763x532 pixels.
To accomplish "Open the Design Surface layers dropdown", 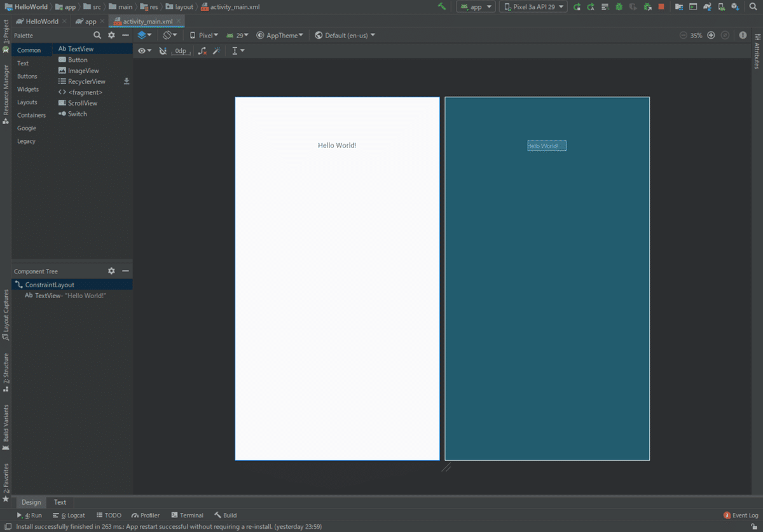I will [x=144, y=36].
